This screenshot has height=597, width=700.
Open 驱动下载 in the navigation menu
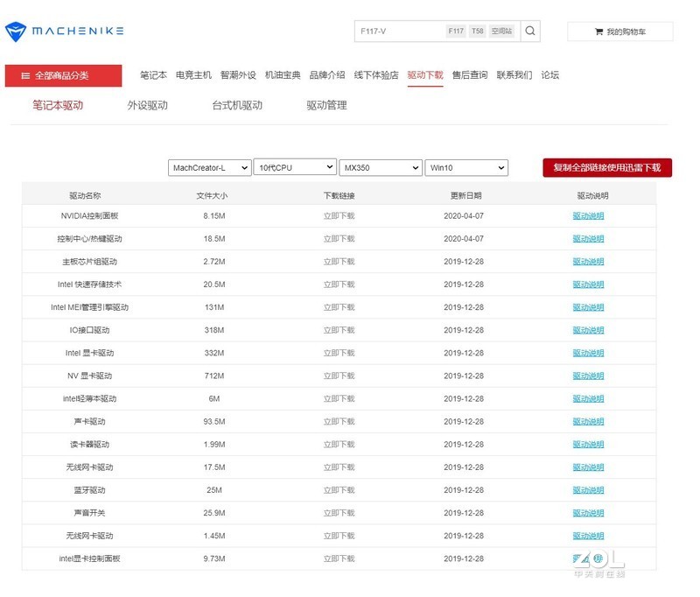coord(425,75)
